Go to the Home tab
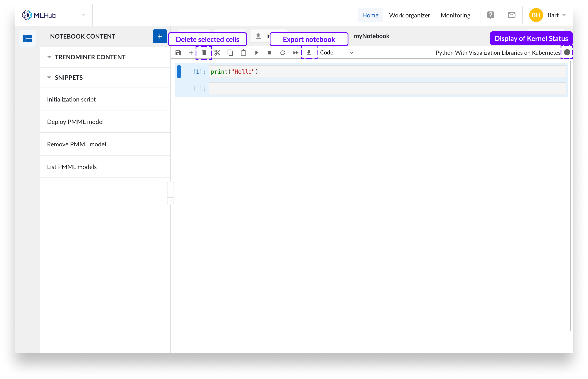This screenshot has width=588, height=379. pos(370,15)
